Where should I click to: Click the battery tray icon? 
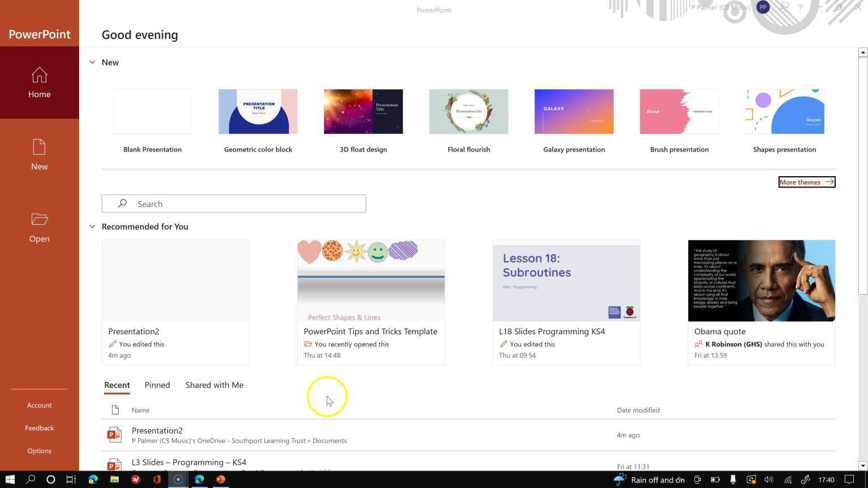(x=715, y=480)
